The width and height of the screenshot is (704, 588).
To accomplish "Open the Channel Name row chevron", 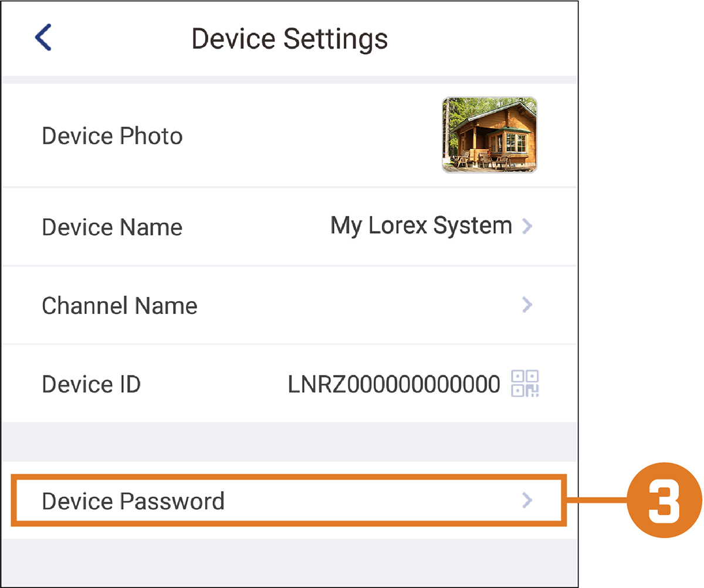I will (x=527, y=304).
